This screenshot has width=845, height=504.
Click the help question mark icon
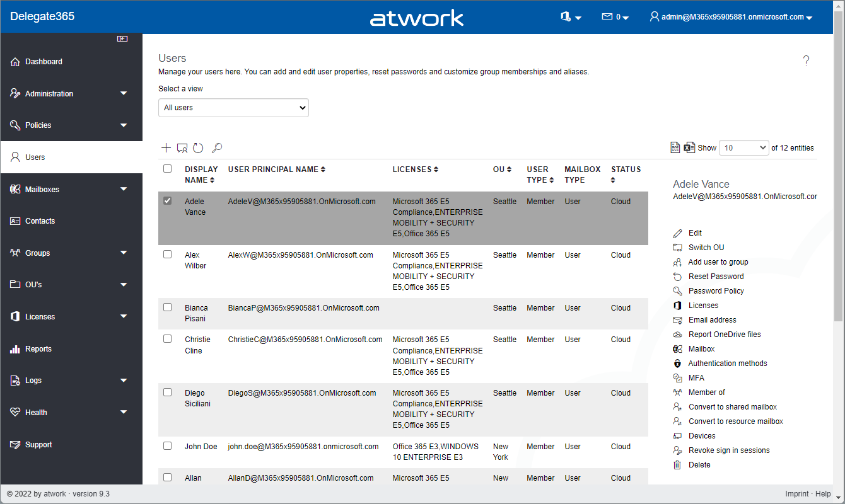pyautogui.click(x=806, y=60)
